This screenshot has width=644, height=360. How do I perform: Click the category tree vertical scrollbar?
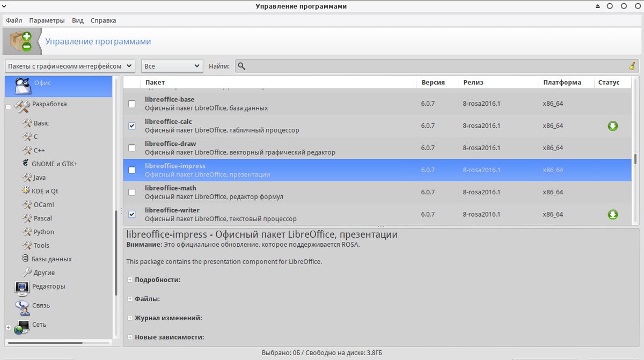pos(116,252)
